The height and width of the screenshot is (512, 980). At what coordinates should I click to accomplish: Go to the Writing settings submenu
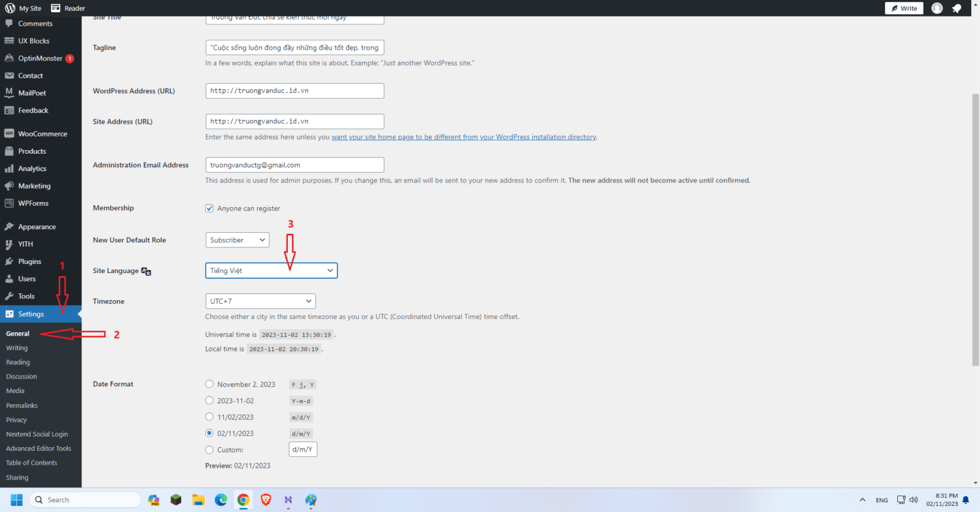(17, 348)
